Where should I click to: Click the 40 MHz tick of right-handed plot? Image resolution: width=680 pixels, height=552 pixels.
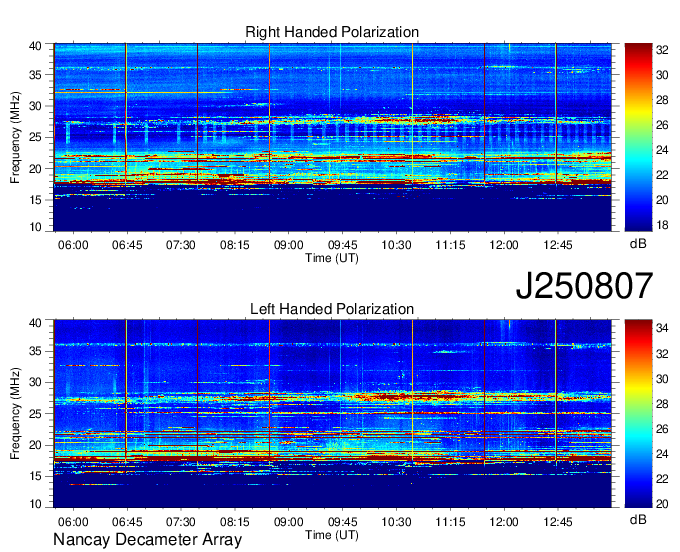point(35,46)
